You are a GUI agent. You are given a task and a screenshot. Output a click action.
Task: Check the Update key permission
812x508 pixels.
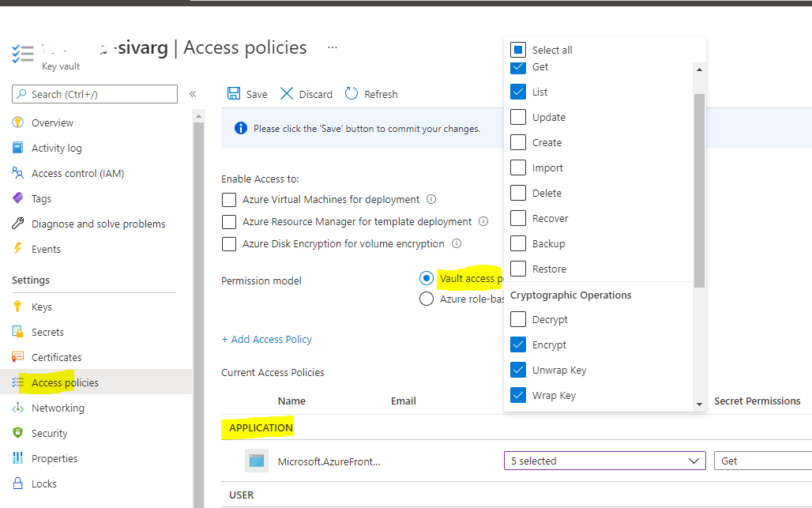519,117
